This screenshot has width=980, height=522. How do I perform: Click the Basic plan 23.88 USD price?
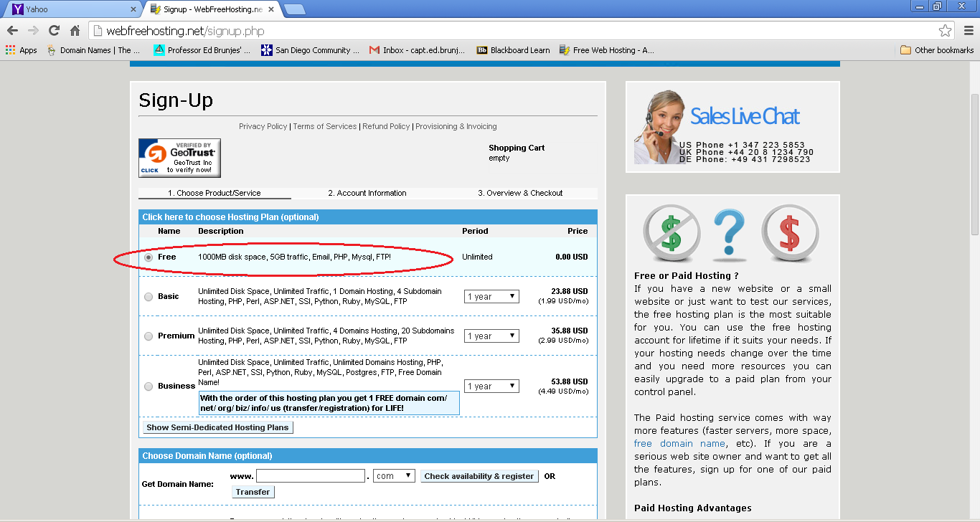point(570,291)
